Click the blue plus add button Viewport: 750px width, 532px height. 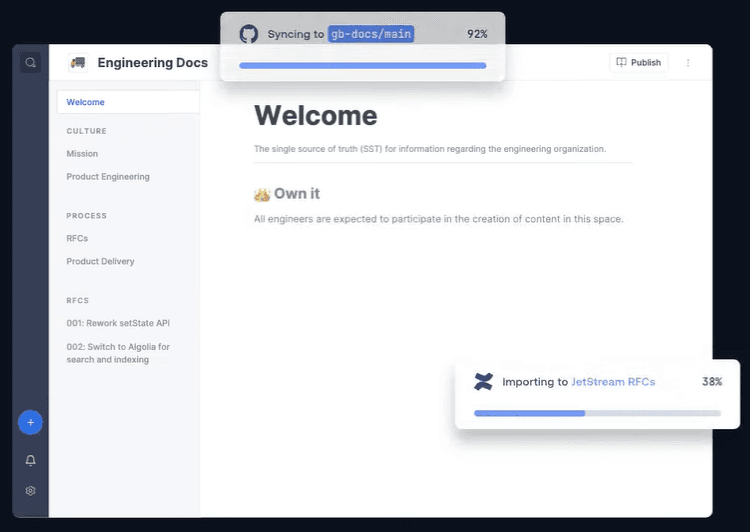[30, 423]
